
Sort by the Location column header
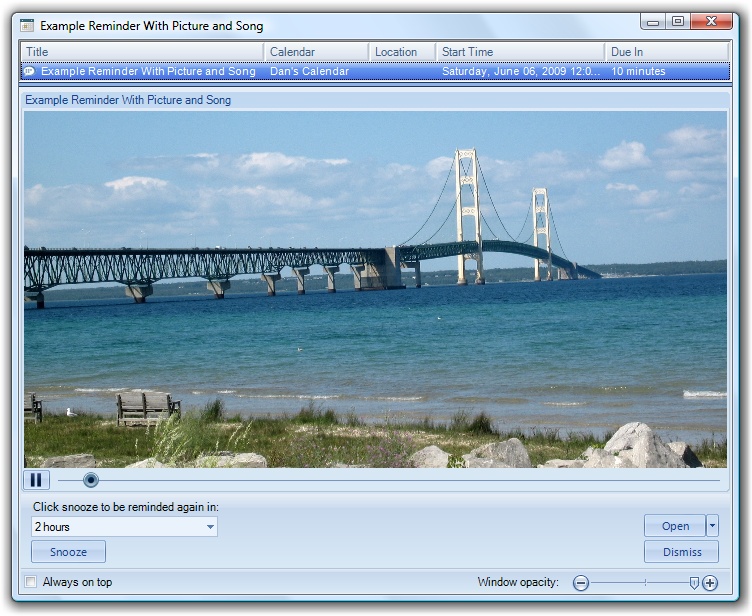(402, 52)
